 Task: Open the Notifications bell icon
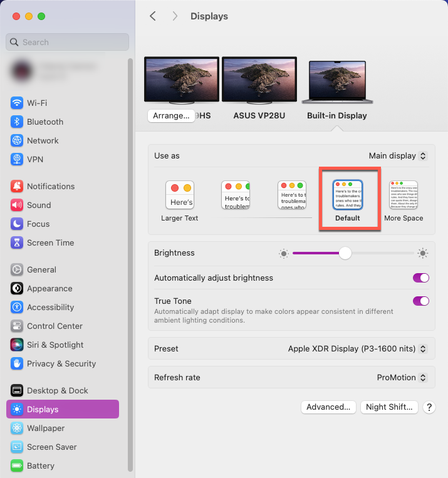click(x=17, y=186)
